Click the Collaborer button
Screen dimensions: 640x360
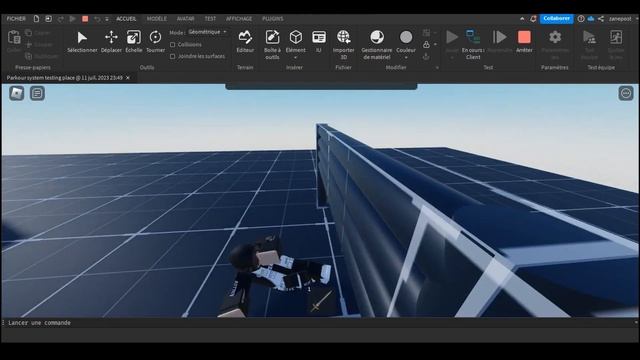point(557,19)
